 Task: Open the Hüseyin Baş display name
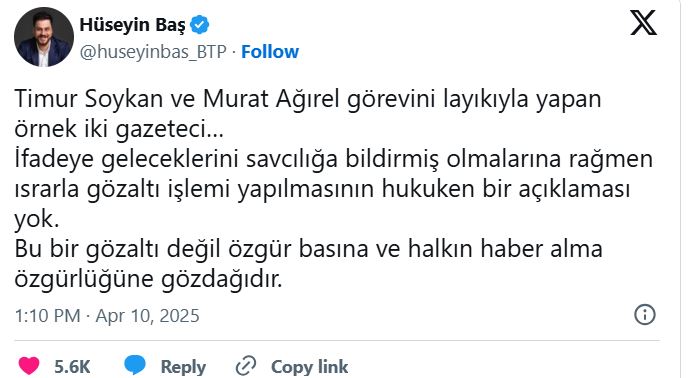(132, 25)
